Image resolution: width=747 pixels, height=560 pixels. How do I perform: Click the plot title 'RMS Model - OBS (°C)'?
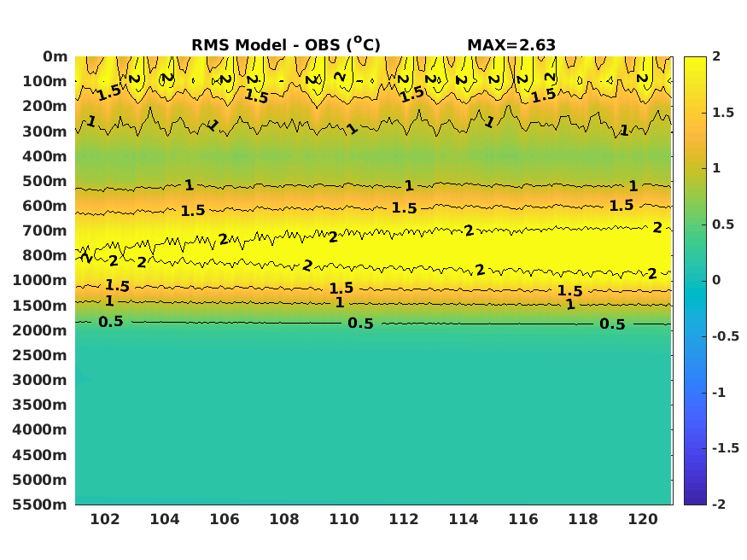[286, 44]
